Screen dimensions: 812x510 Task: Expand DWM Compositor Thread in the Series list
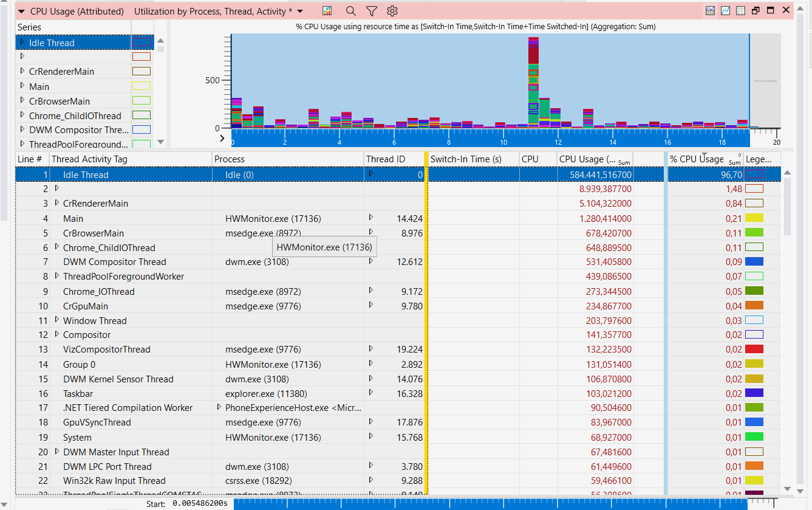22,129
